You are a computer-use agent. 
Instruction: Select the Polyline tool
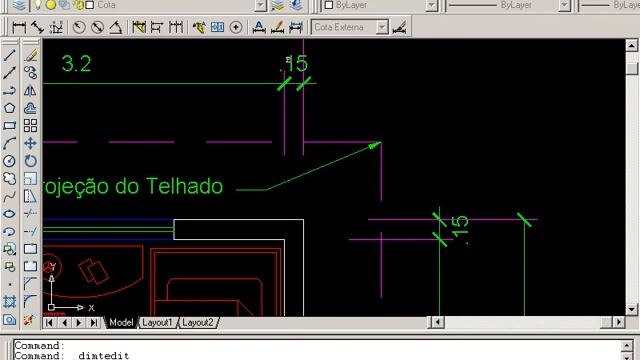coord(9,91)
